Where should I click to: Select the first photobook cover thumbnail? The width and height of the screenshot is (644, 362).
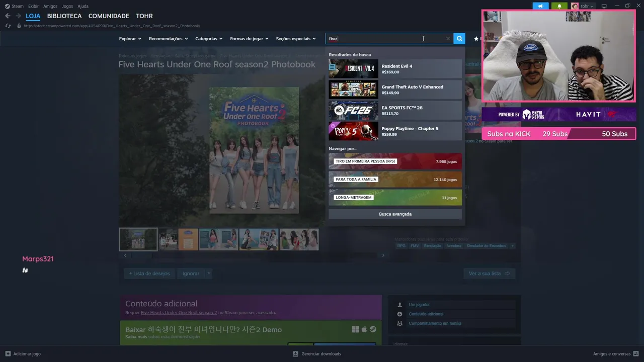(138, 239)
